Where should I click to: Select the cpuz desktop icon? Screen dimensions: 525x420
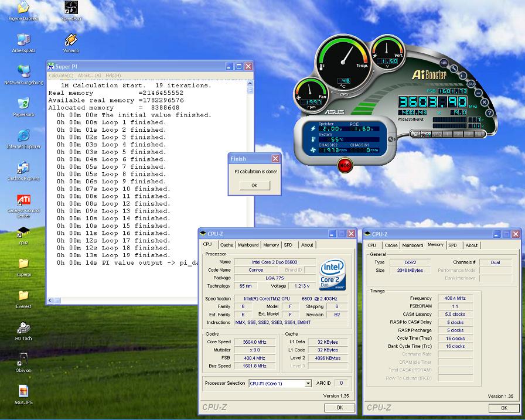[x=23, y=235]
